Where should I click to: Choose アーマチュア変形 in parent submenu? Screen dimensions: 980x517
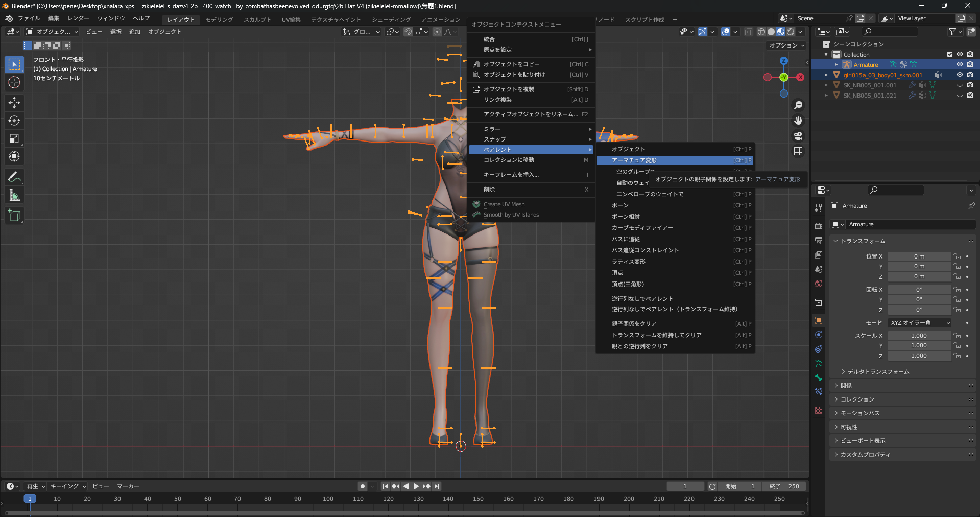click(x=675, y=160)
